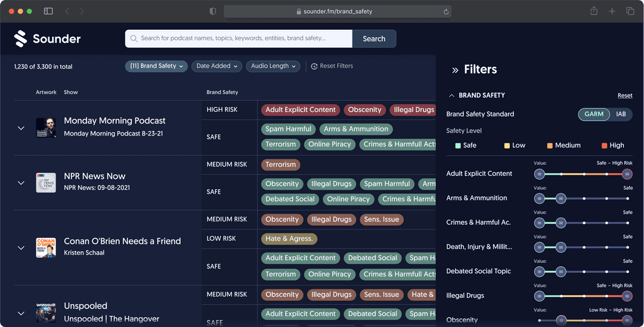Open the [11] Brand Safety dropdown

[156, 66]
